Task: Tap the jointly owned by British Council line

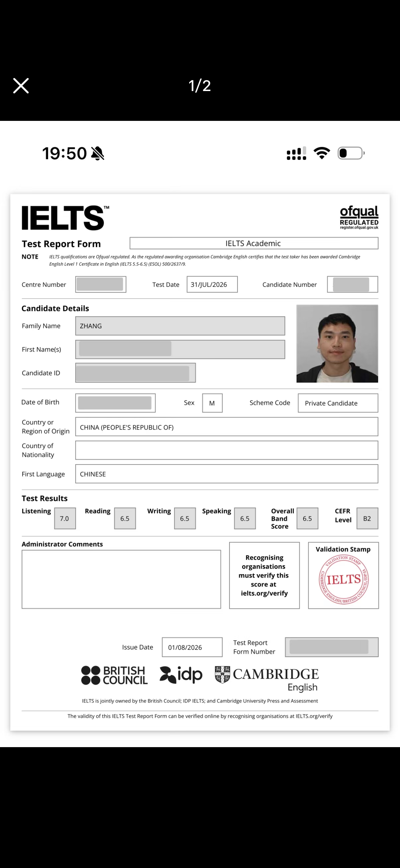Action: [x=200, y=701]
